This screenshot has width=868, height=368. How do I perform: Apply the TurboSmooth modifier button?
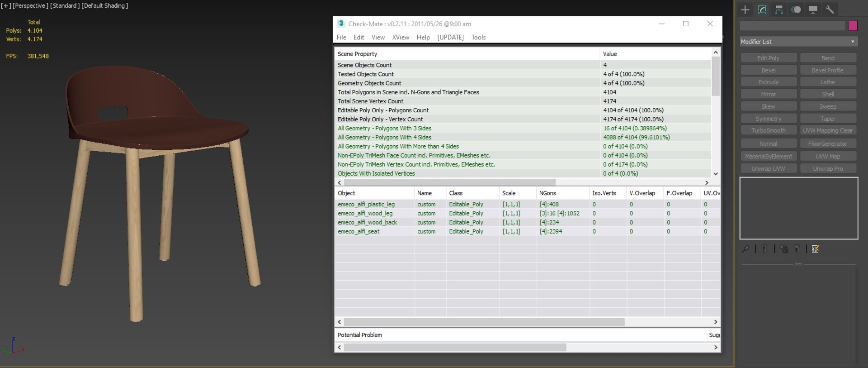(768, 130)
